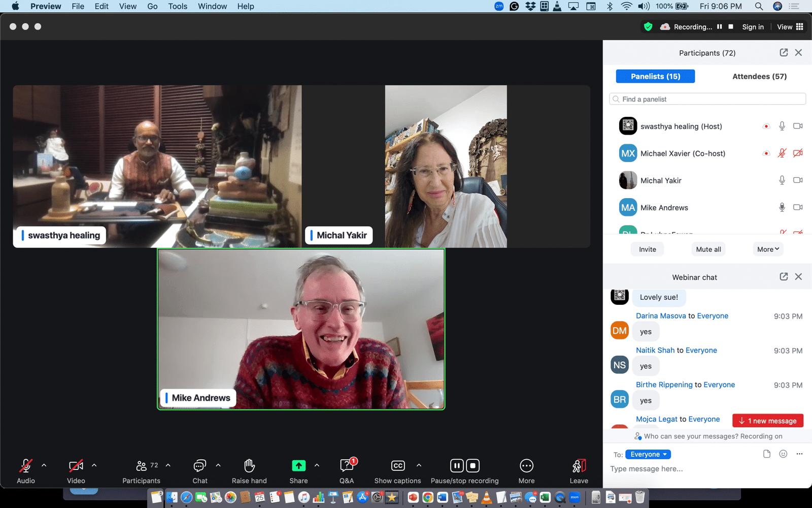Click the Leave meeting icon

pyautogui.click(x=579, y=465)
